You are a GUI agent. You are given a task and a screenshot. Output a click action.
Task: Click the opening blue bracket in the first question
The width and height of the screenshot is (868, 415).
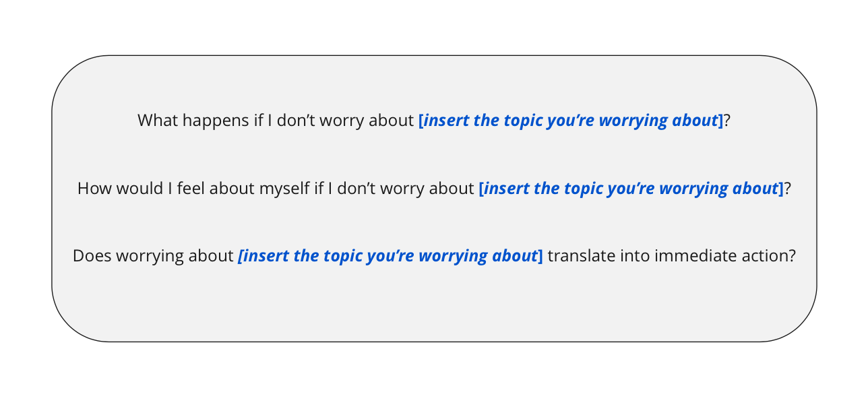tap(421, 121)
